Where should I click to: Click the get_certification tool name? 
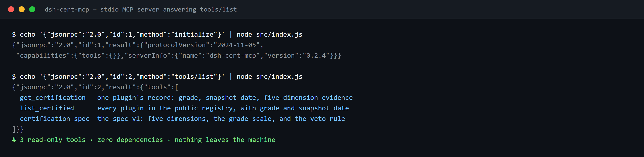pos(53,98)
